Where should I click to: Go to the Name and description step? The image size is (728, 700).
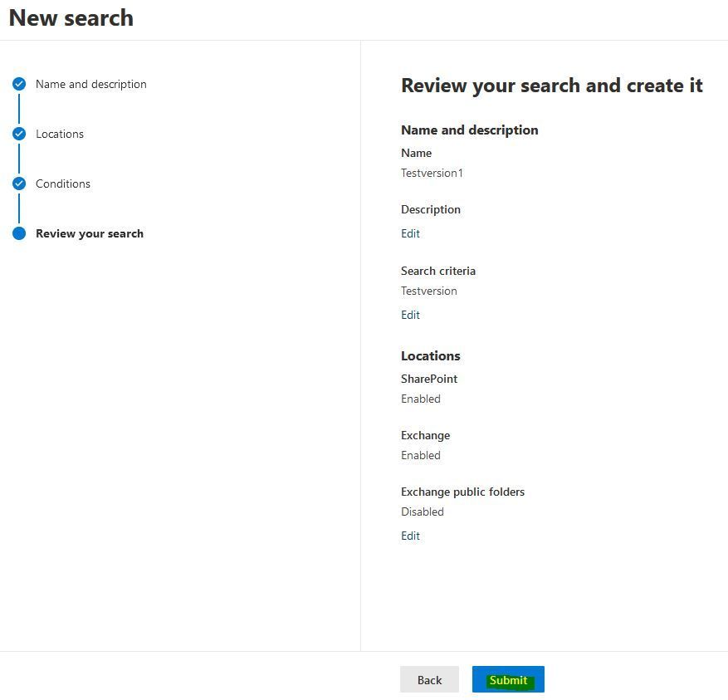tap(91, 84)
